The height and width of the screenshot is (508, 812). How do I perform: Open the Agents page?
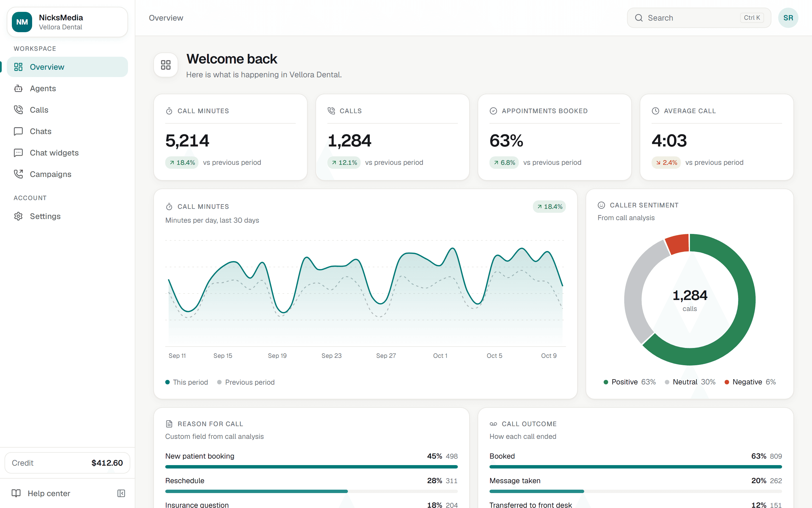[x=67, y=88]
